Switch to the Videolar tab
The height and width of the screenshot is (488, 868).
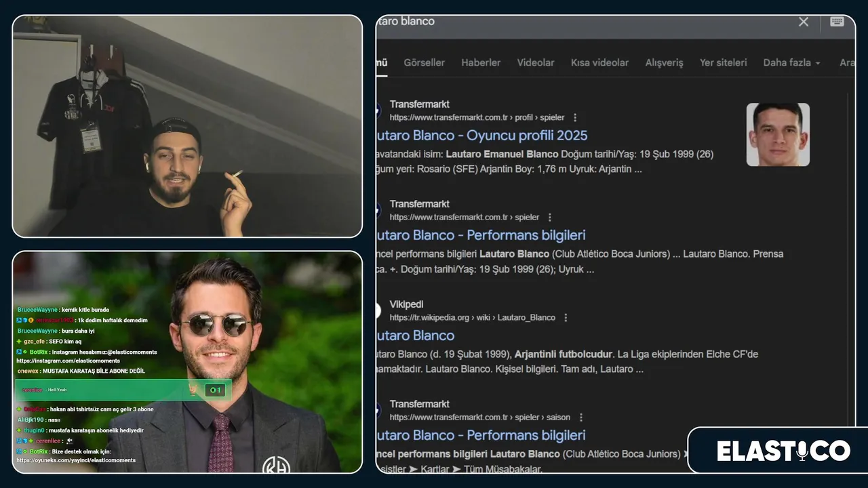[536, 62]
